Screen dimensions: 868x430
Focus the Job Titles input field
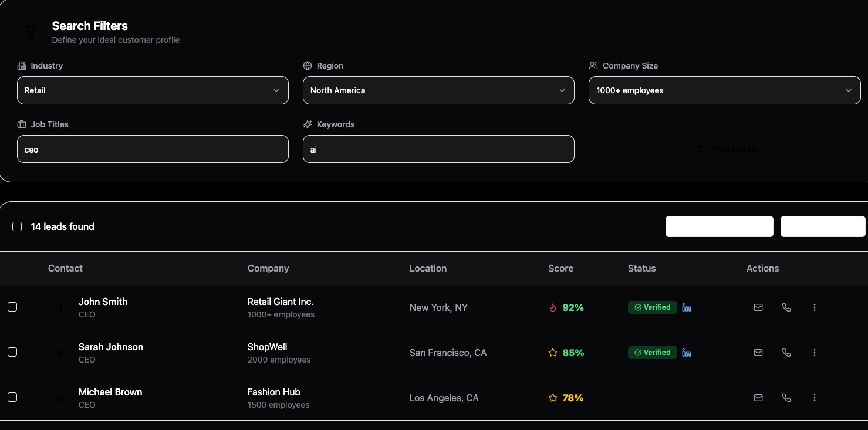pos(153,150)
